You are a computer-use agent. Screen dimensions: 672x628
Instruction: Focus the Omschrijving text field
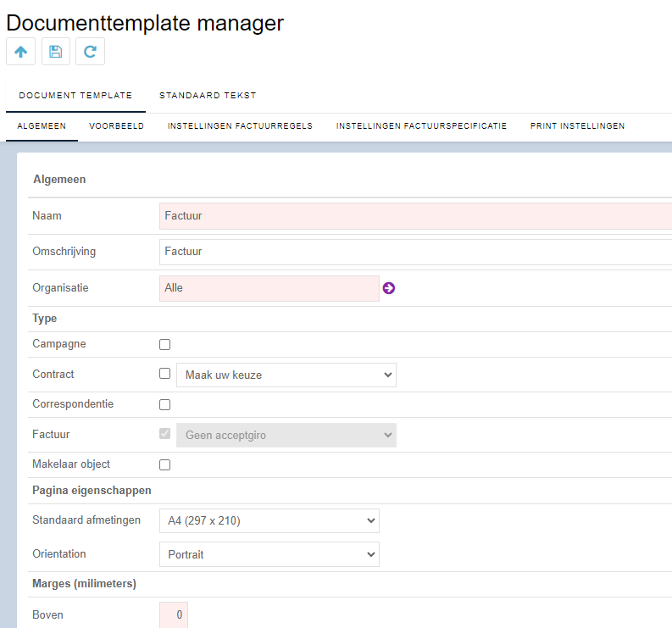pyautogui.click(x=416, y=252)
